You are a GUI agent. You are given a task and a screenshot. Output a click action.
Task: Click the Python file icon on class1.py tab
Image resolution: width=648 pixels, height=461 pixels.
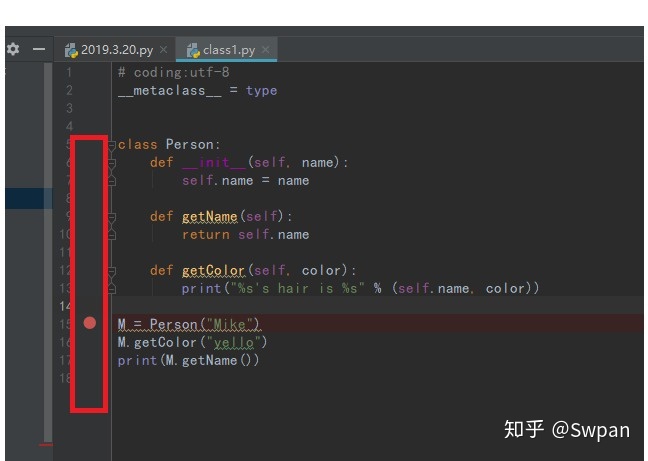(193, 50)
